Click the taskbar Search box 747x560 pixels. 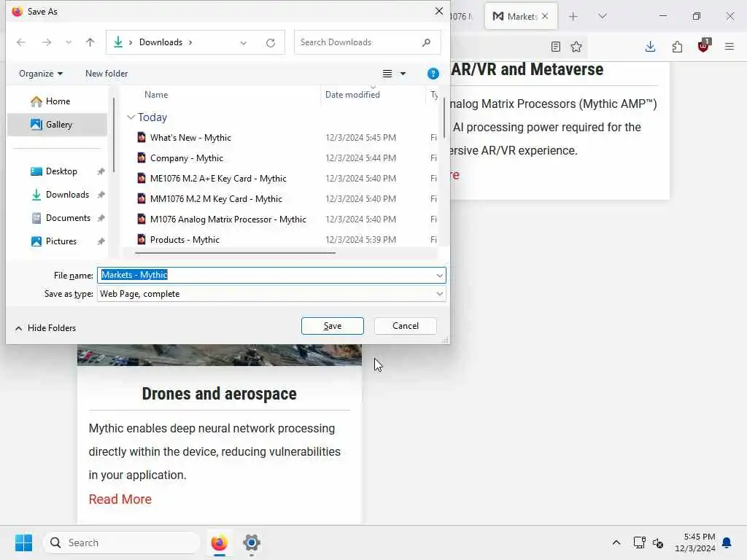coord(122,542)
